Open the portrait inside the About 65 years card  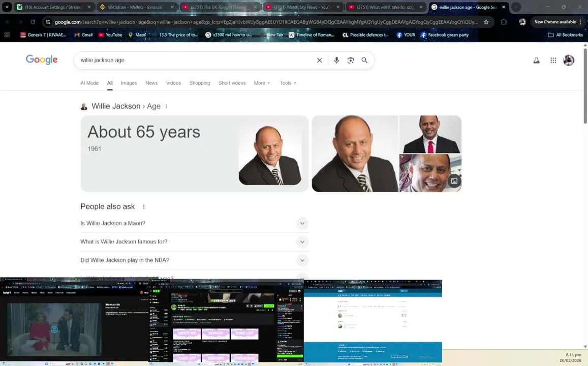pyautogui.click(x=270, y=155)
